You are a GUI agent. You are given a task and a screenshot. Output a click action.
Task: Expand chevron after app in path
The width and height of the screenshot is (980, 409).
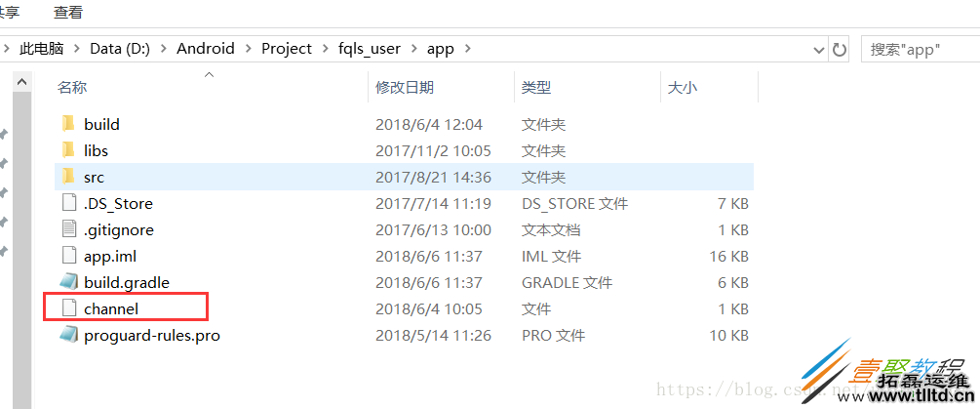tap(467, 49)
